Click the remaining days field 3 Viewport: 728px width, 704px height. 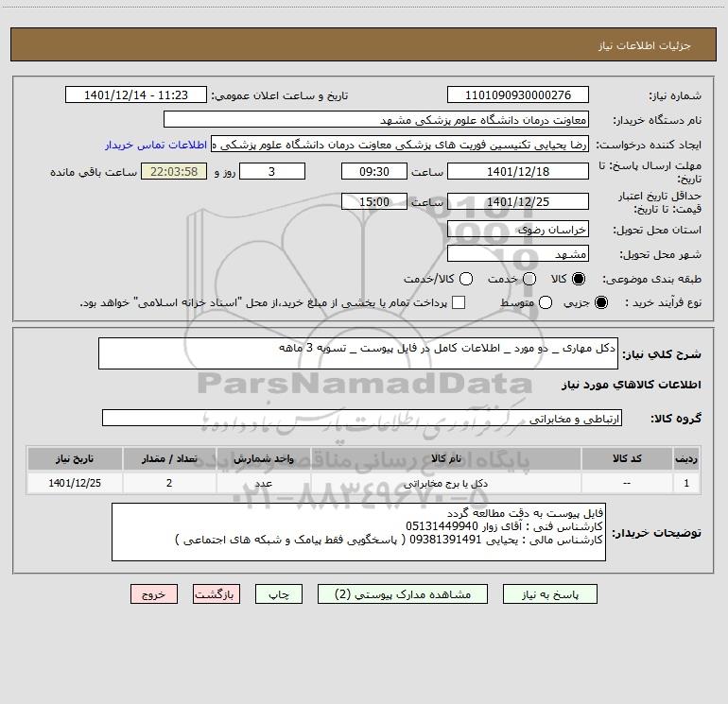point(272,171)
